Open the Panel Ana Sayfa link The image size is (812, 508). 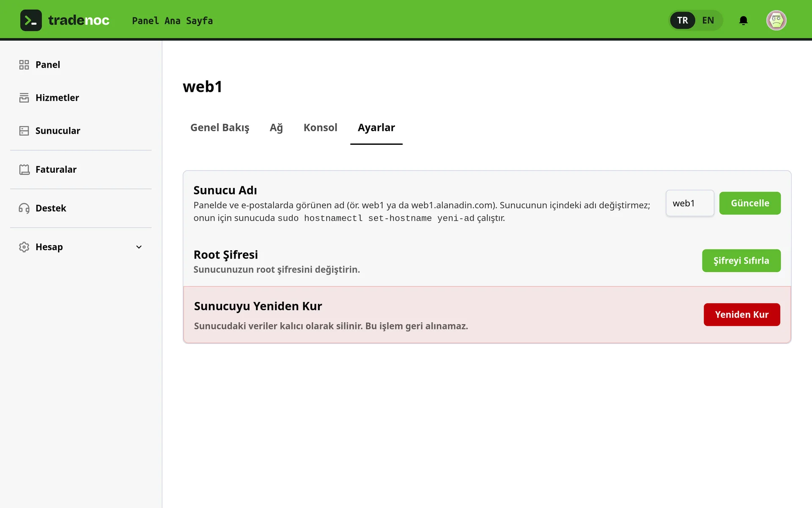coord(172,21)
